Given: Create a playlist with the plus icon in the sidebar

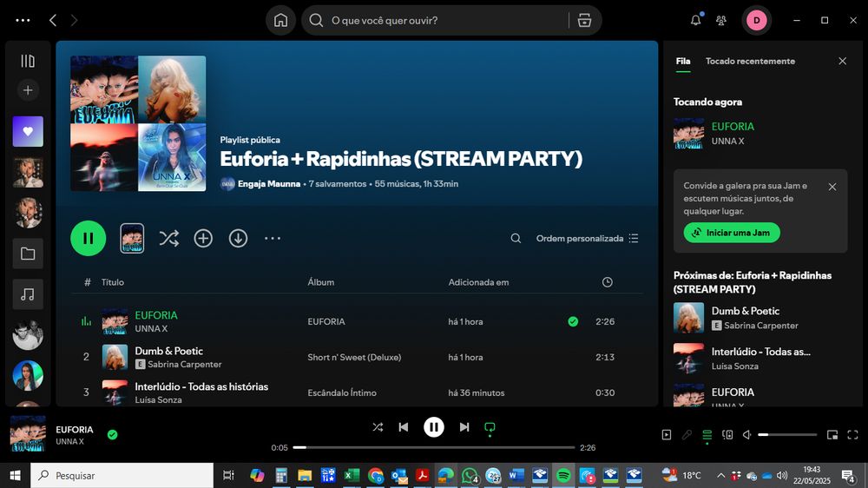Looking at the screenshot, I should click(28, 90).
